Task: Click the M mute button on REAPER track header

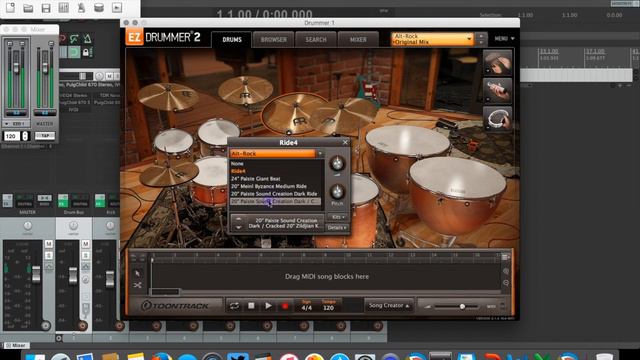Action: (x=109, y=76)
